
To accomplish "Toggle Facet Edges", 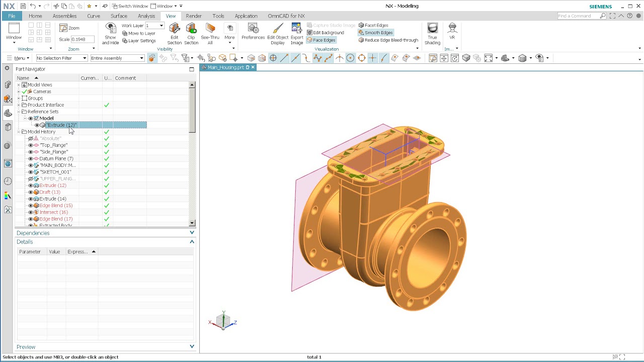I will 373,25.
